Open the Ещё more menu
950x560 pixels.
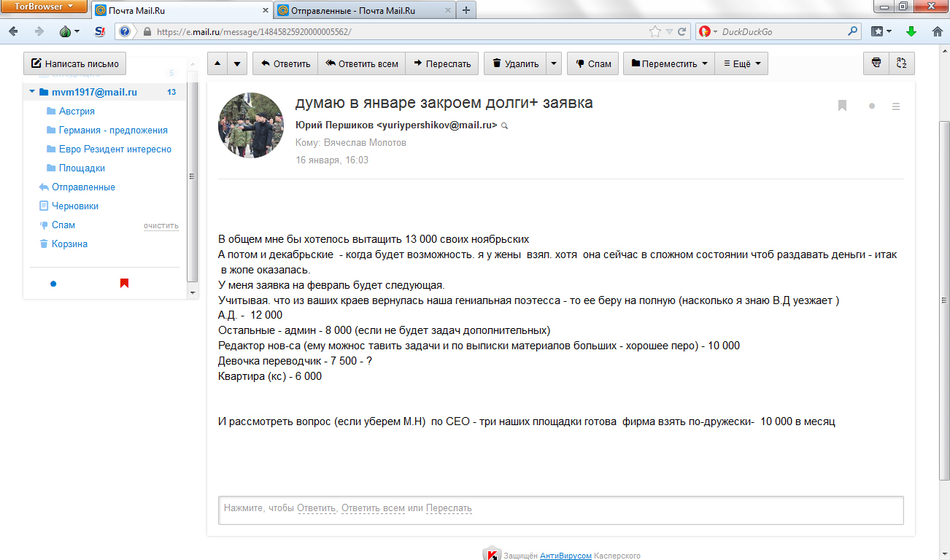(741, 63)
